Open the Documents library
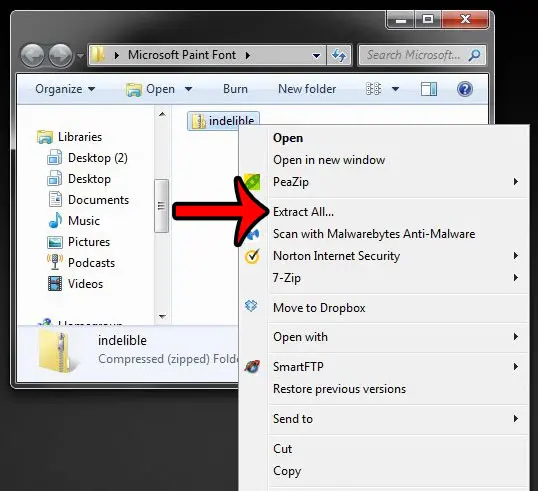The image size is (538, 491). (x=89, y=200)
